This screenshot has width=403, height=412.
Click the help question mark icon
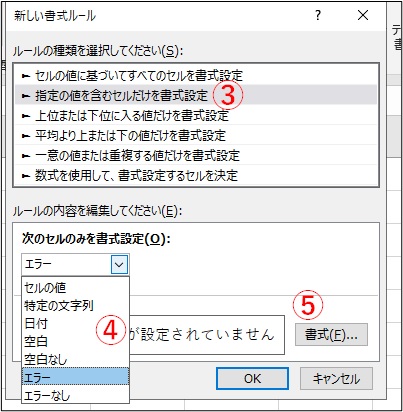[318, 15]
